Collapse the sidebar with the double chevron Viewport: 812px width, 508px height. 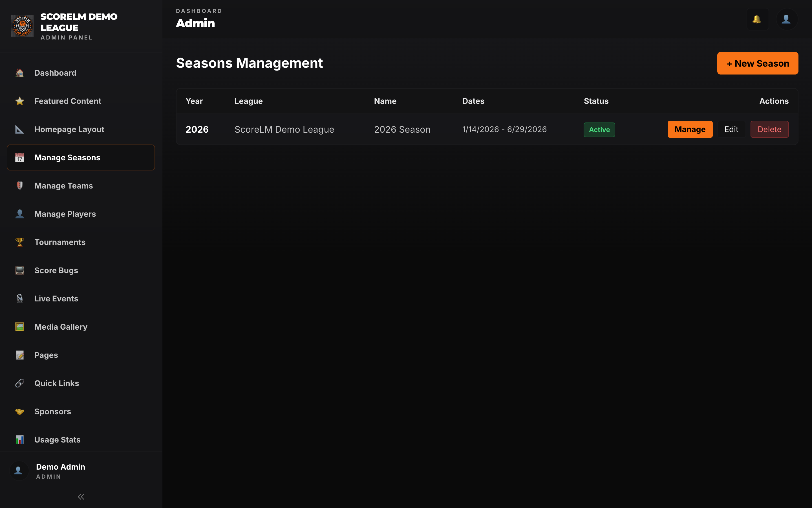point(81,497)
